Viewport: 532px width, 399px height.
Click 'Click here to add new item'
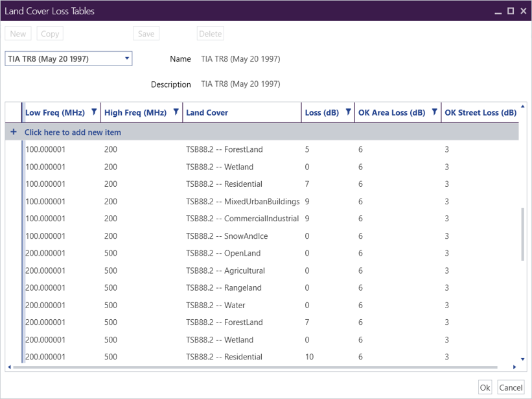coord(73,132)
